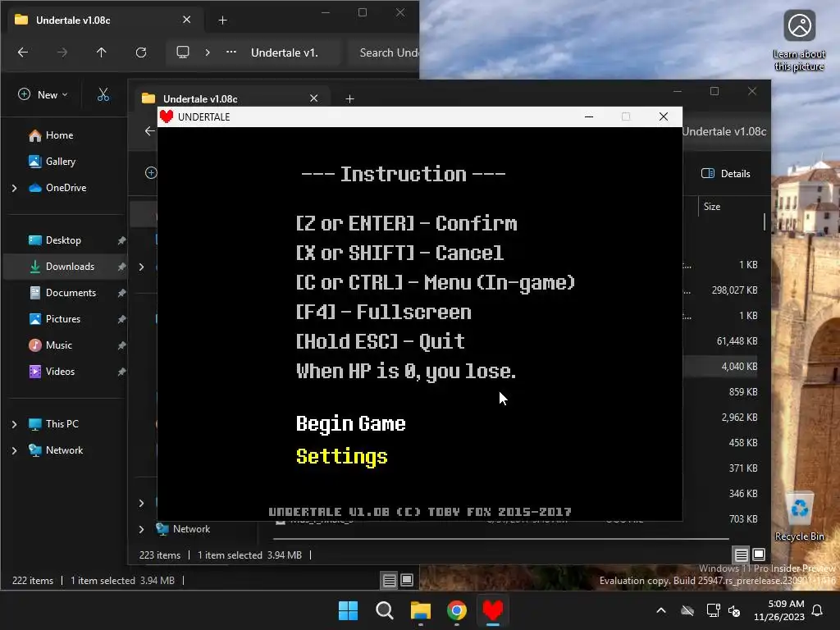Add a new tab in middle Explorer window
The image size is (840, 630).
[x=349, y=98]
